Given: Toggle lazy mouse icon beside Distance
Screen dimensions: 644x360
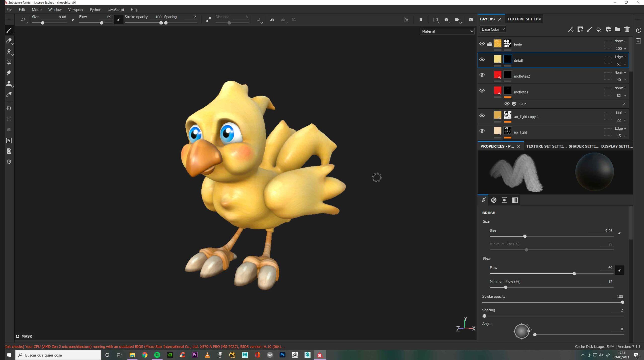Looking at the screenshot, I should [x=208, y=20].
